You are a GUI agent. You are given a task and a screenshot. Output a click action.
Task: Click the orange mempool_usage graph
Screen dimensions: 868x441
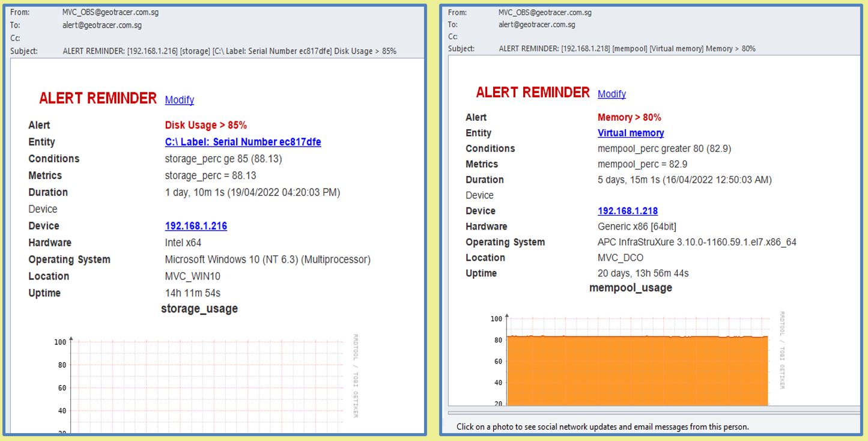point(637,370)
